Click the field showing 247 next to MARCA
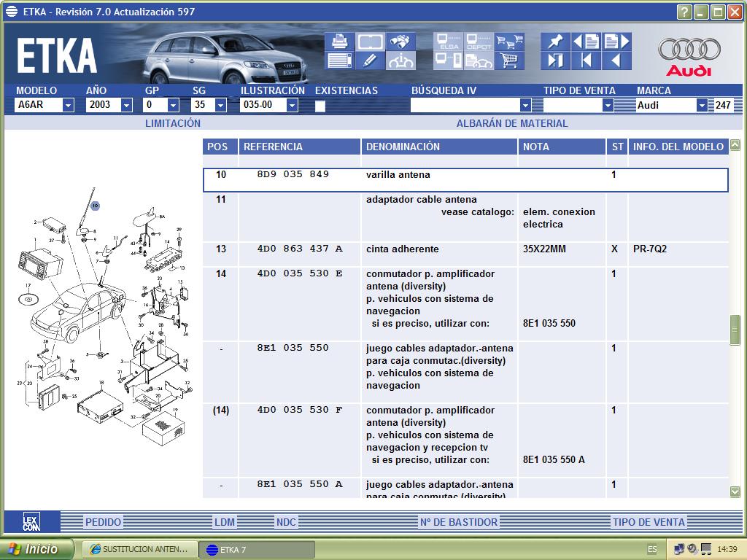Viewport: 747px width, 560px height. click(722, 105)
